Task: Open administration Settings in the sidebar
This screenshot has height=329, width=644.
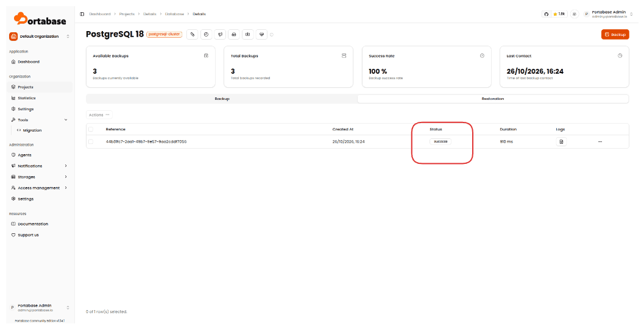Action: tap(40, 199)
